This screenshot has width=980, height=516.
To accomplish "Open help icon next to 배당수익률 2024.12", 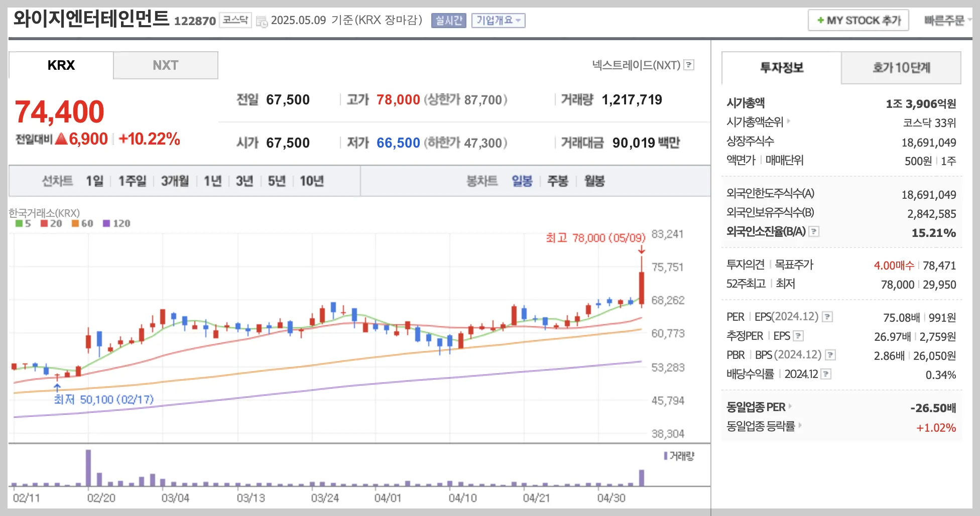I will 826,374.
